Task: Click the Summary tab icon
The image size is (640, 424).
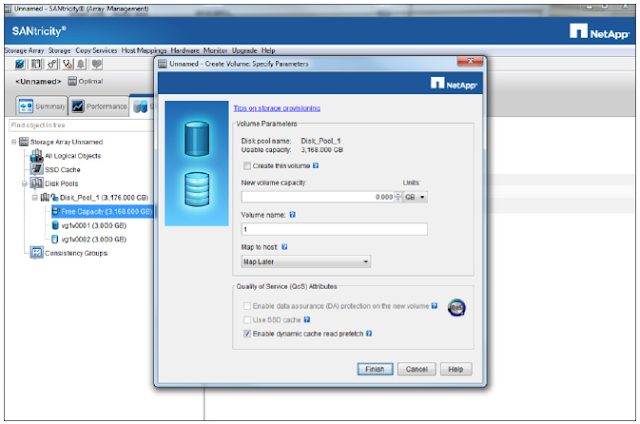Action: 26,107
